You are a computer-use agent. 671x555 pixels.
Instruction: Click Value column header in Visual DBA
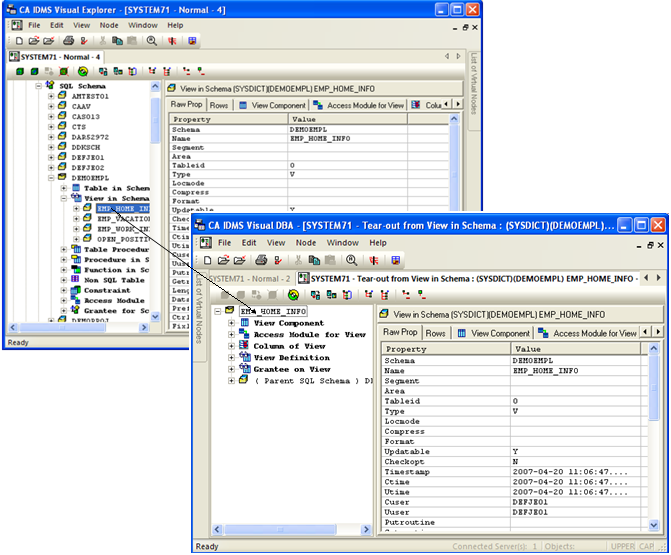point(576,349)
